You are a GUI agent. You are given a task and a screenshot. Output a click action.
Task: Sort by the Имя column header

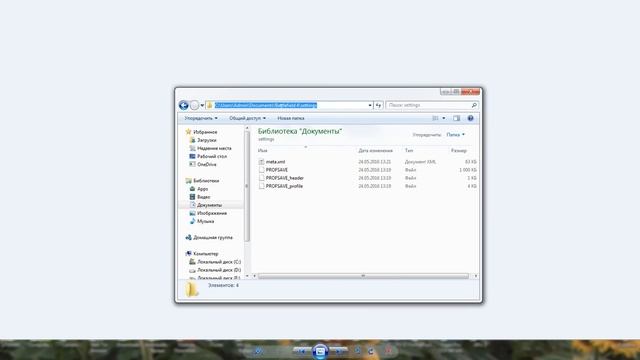pos(262,151)
